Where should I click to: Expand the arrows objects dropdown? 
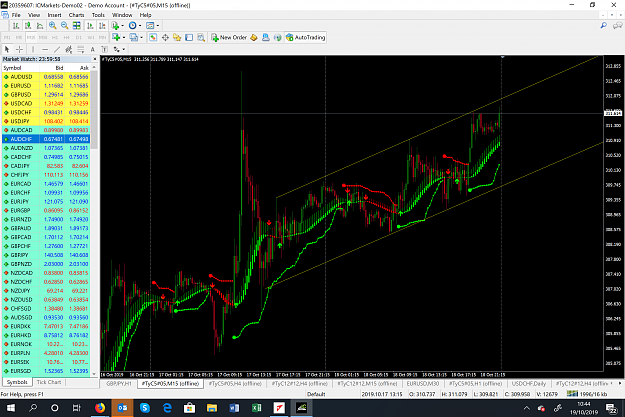tap(124, 49)
